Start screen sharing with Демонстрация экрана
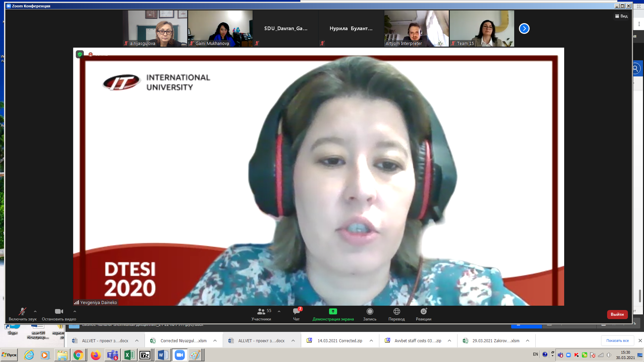This screenshot has height=362, width=644. [333, 314]
